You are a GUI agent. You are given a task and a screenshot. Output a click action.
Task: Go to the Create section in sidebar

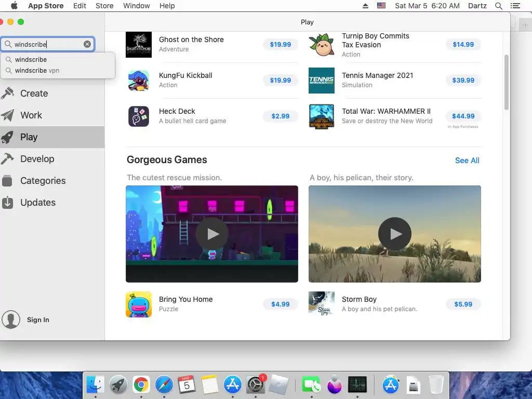click(x=52, y=94)
